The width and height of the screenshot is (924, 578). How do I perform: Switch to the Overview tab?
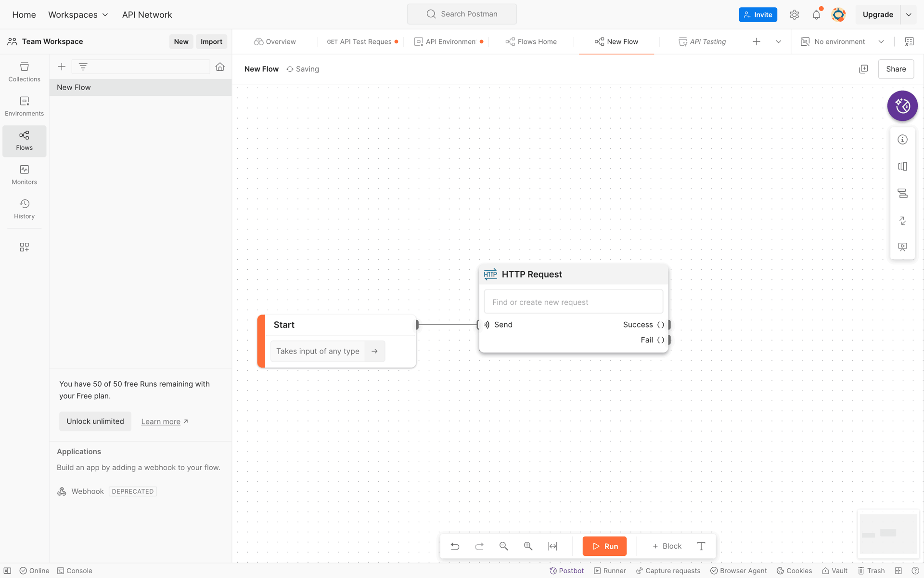click(x=275, y=41)
